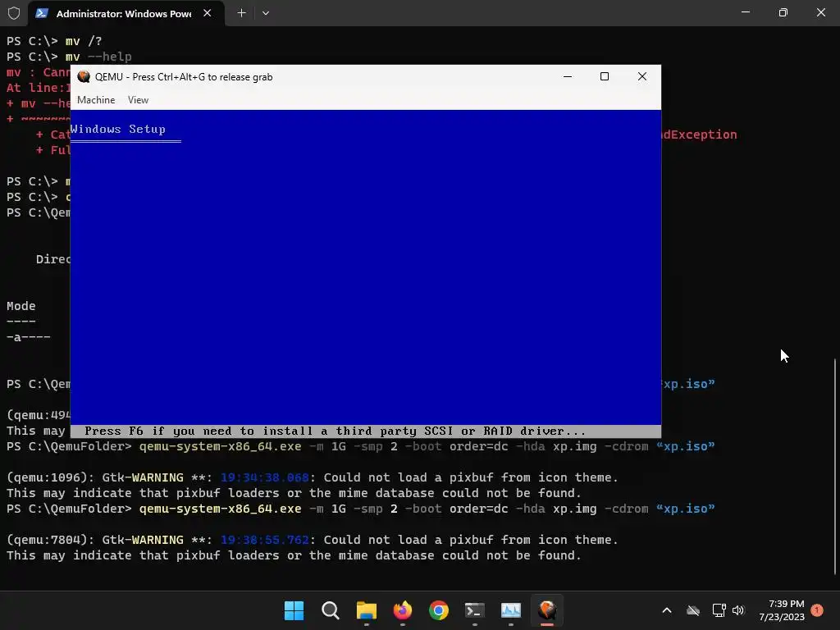
Task: Open File Explorer from taskbar
Action: (367, 610)
